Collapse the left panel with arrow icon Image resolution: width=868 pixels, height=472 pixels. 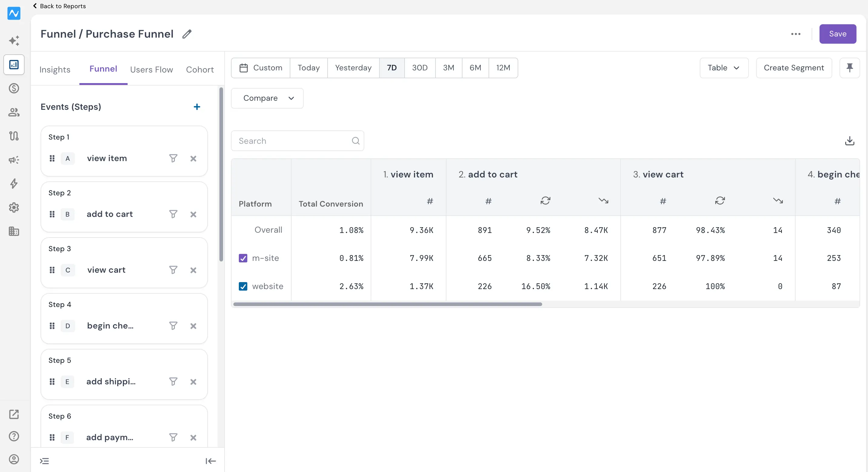211,461
